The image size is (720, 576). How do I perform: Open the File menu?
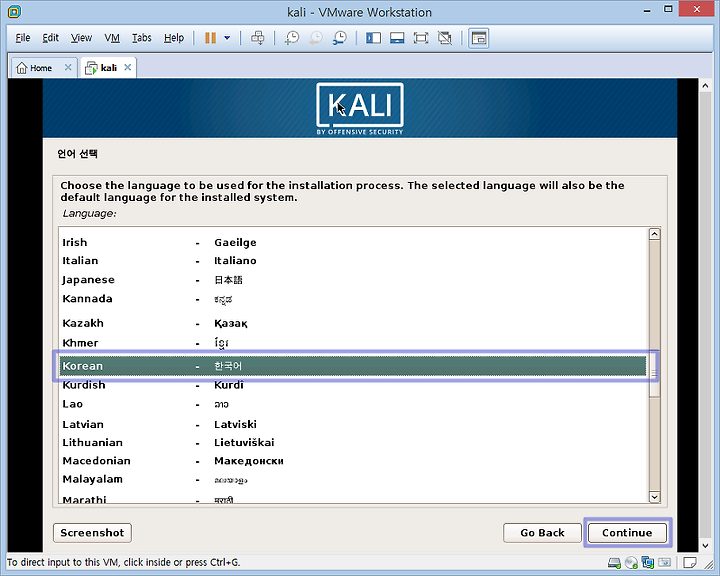pos(22,38)
